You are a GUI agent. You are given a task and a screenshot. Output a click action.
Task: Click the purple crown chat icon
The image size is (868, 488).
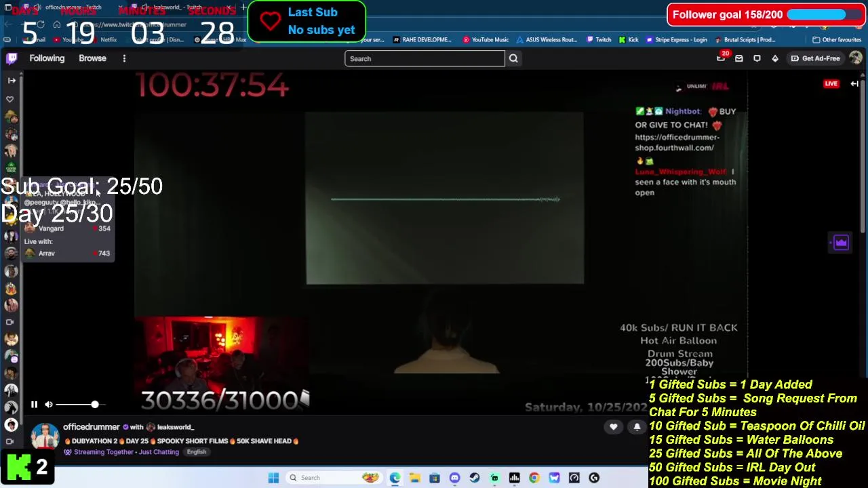tap(841, 243)
